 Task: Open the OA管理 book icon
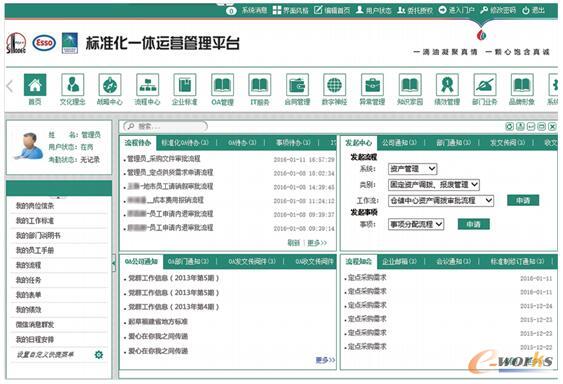[x=222, y=85]
